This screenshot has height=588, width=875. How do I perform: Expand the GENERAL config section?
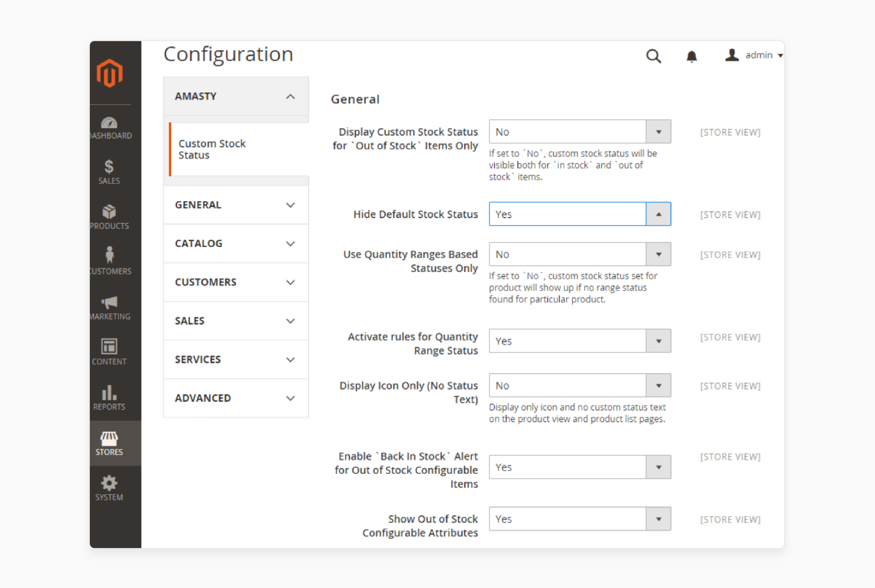pos(236,205)
